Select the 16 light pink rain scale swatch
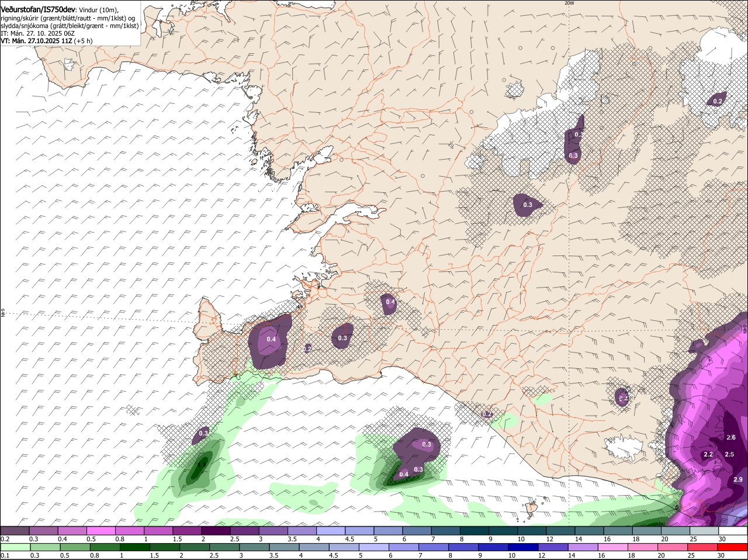748x560 pixels. point(612,547)
